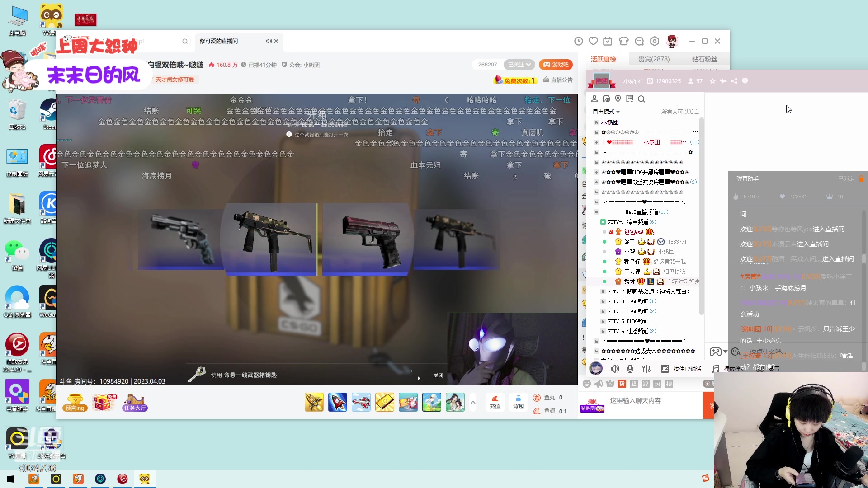This screenshot has height=488, width=868.
Task: Click the 天才御女修可爱 tag
Action: pos(175,80)
